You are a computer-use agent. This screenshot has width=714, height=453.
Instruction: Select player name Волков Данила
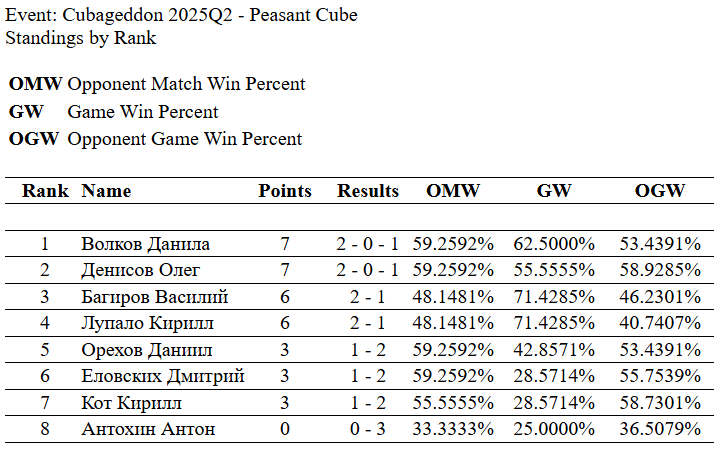click(x=145, y=243)
